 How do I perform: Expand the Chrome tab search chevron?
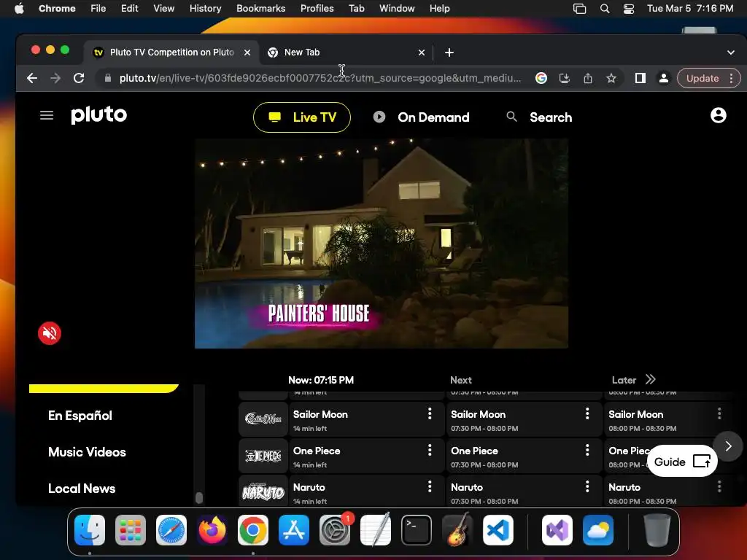click(x=731, y=52)
